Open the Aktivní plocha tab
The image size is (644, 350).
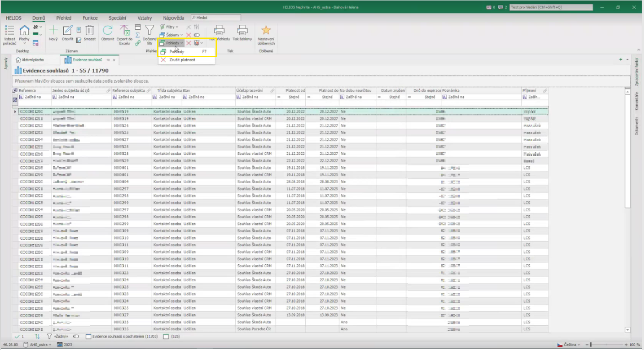[x=30, y=60]
